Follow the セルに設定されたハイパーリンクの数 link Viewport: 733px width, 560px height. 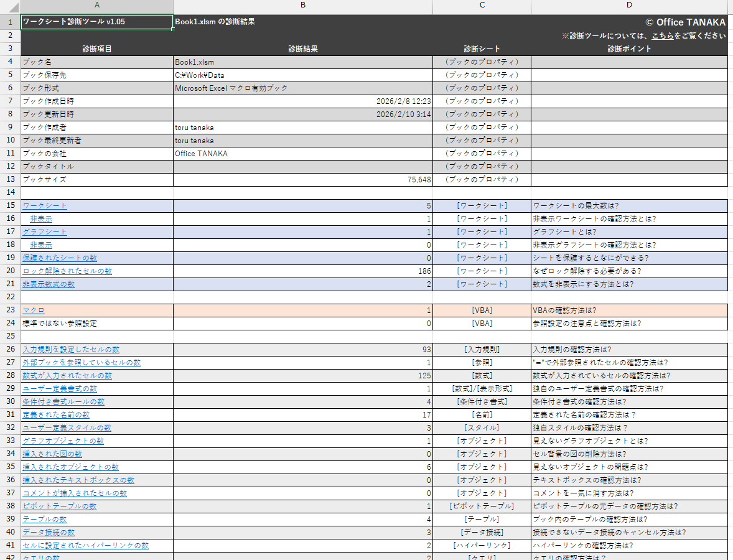click(85, 545)
